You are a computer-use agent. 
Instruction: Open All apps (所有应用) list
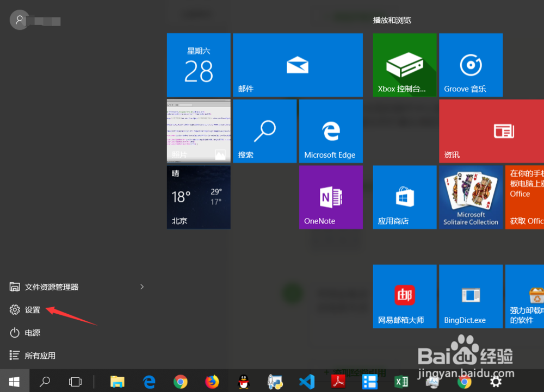pyautogui.click(x=32, y=355)
